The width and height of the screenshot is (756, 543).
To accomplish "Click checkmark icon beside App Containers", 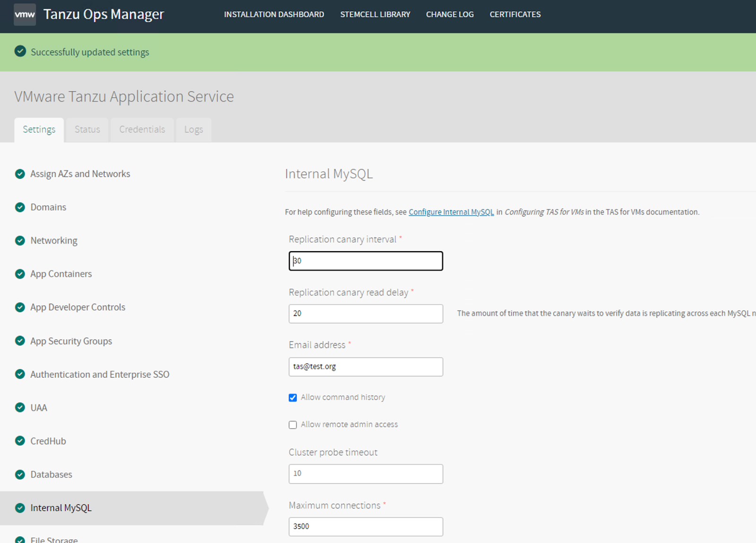I will (20, 274).
